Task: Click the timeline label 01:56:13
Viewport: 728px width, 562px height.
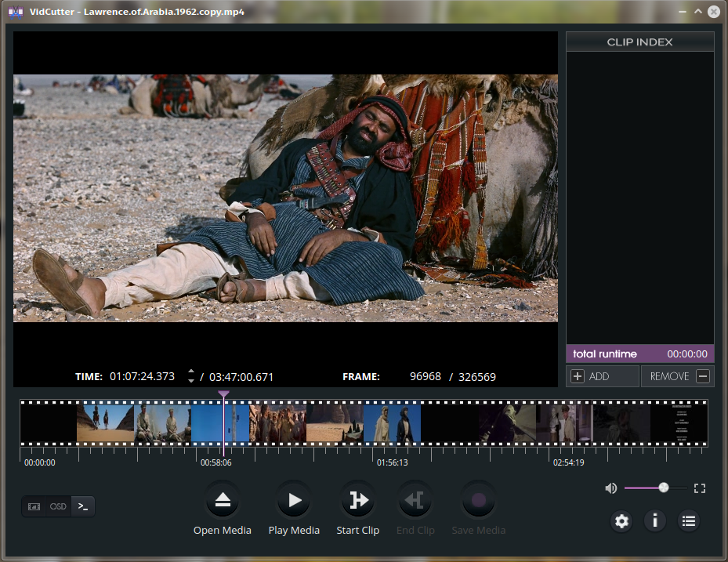Action: click(x=393, y=462)
